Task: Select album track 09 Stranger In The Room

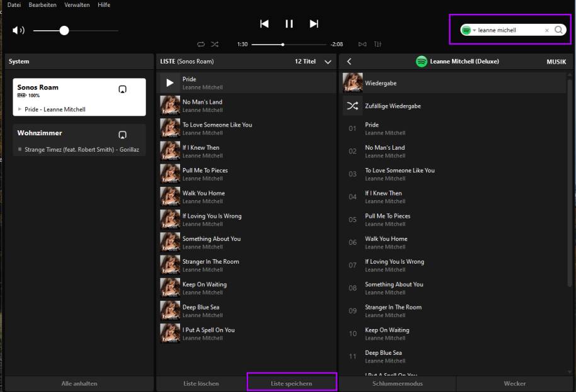Action: 454,311
